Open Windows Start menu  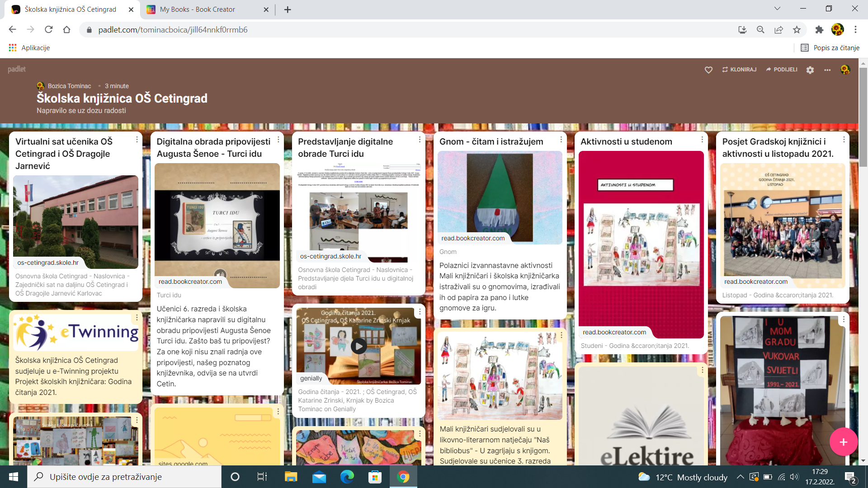(13, 477)
